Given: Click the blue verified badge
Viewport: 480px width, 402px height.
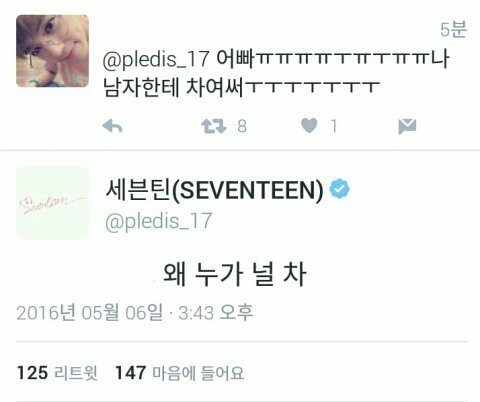Looking at the screenshot, I should pos(340,189).
